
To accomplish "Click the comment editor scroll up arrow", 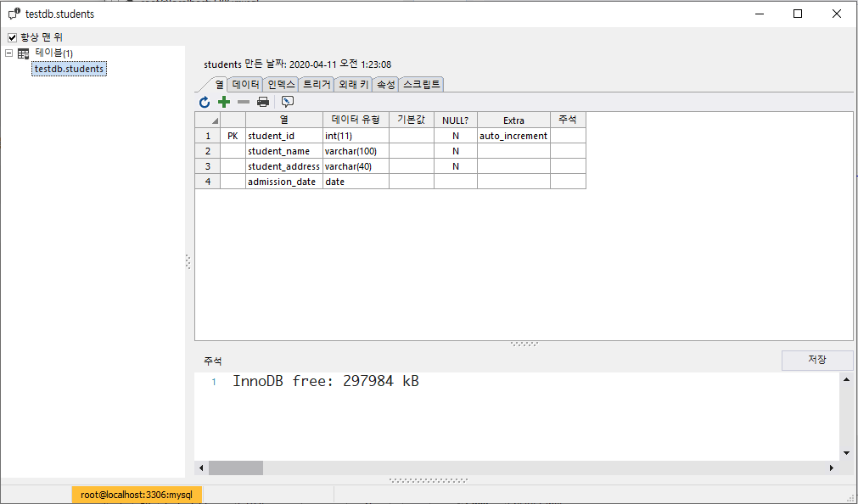I will tap(846, 379).
